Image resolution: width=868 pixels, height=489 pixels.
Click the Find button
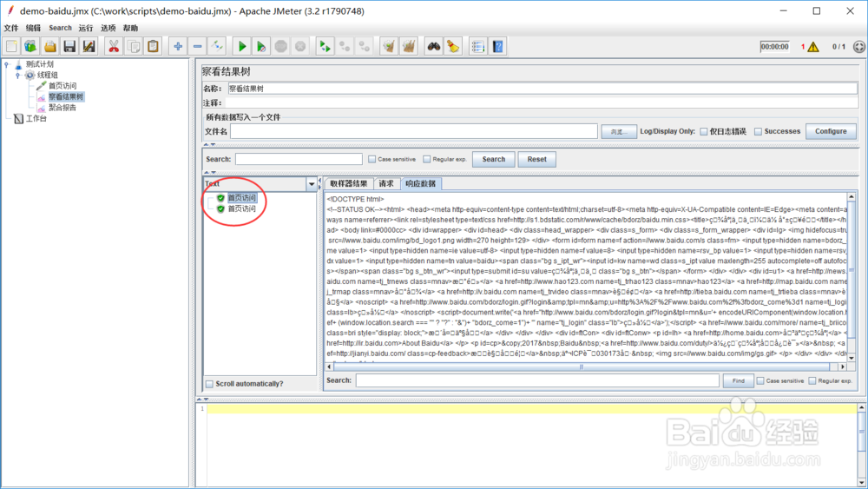(739, 381)
